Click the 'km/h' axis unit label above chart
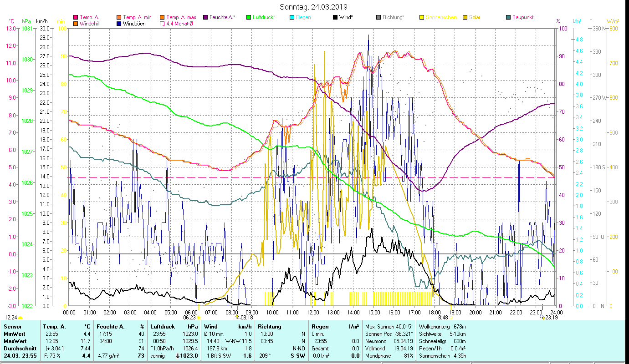 [41, 21]
